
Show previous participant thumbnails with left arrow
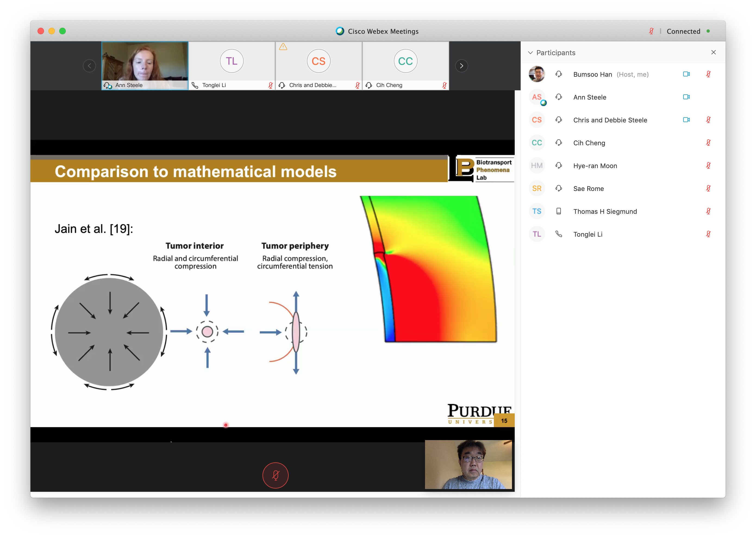(x=89, y=66)
